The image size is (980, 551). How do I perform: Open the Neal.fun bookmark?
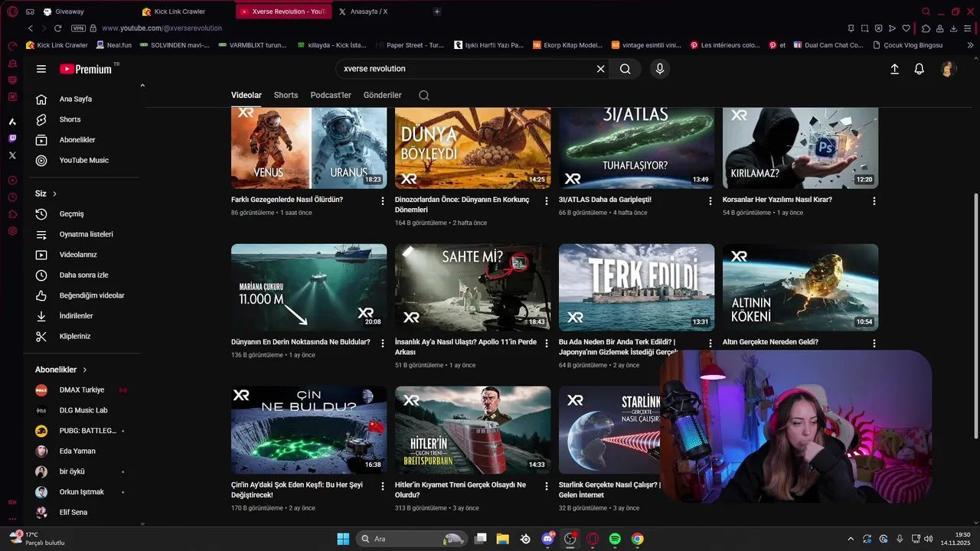113,45
